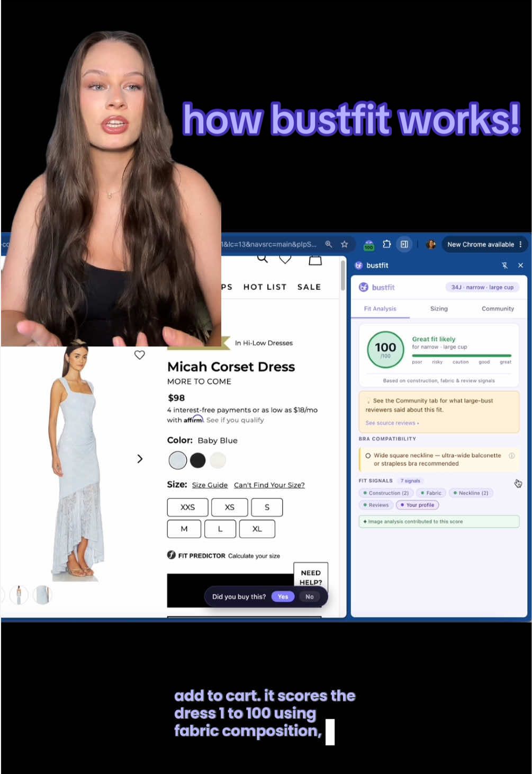Open the second product thumbnail, the full dress view
This screenshot has height=774, width=532.
click(19, 595)
